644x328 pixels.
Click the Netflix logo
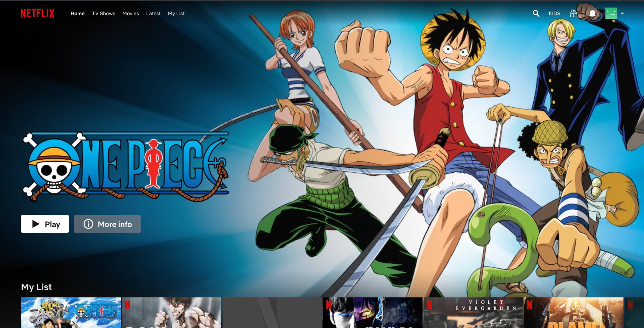[x=37, y=14]
